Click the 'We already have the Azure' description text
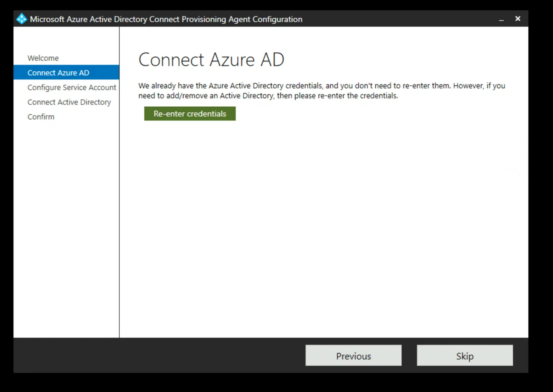The height and width of the screenshot is (392, 553). click(x=322, y=90)
